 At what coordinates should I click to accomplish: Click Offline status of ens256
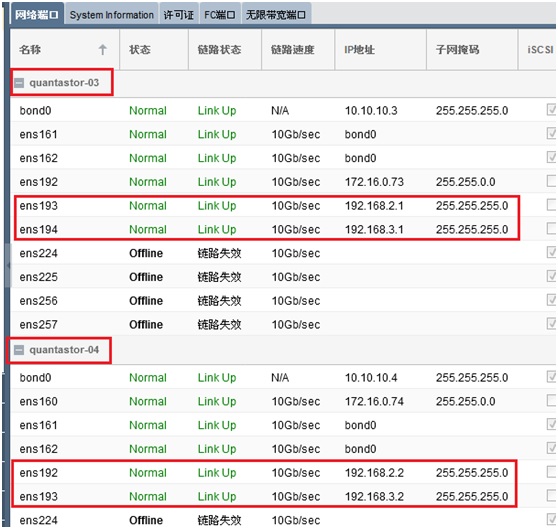146,301
